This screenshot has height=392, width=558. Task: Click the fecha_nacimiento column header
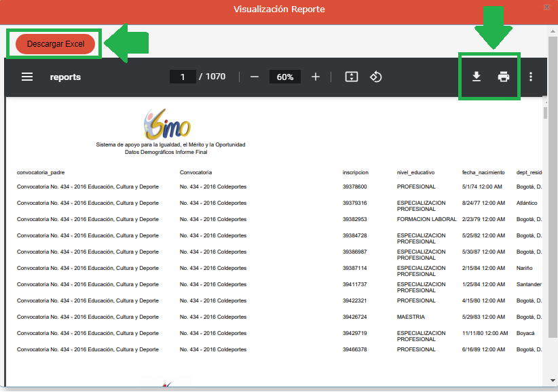(x=483, y=172)
